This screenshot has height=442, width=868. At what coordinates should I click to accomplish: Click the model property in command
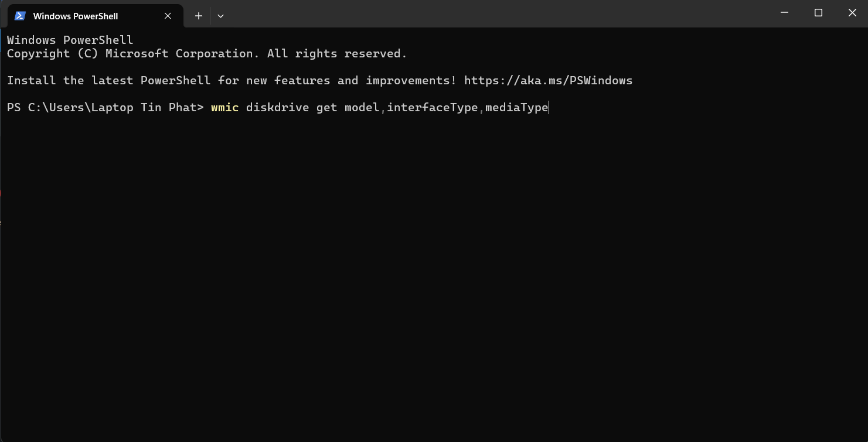pyautogui.click(x=362, y=107)
